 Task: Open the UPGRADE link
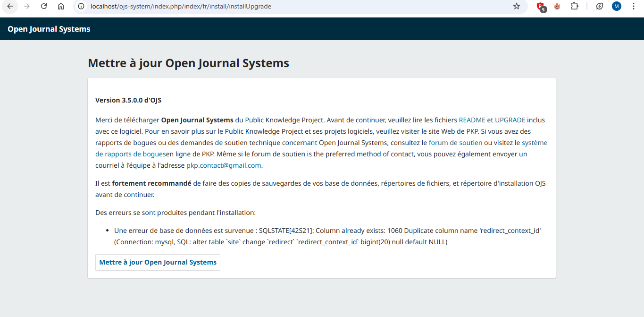[x=510, y=120]
